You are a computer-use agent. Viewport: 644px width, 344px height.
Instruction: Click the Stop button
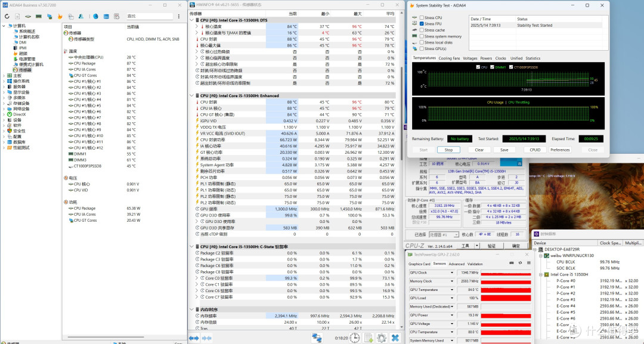point(448,150)
